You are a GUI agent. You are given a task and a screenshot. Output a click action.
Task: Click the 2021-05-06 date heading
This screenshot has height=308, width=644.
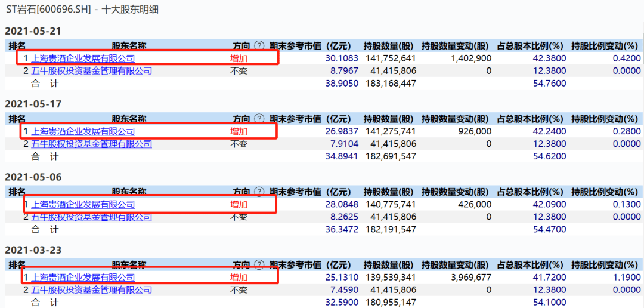[33, 177]
